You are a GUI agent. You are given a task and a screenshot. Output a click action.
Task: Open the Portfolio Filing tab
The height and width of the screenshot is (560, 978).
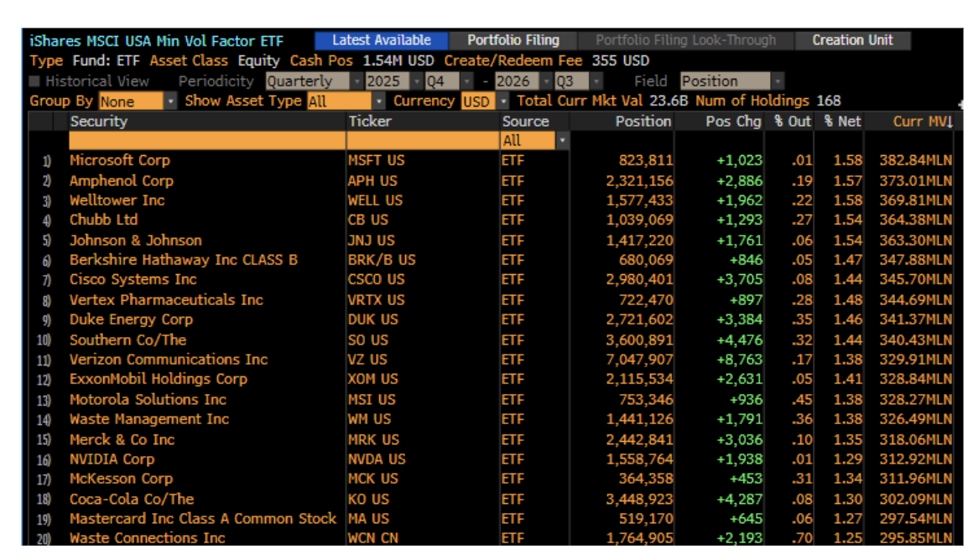pos(512,40)
